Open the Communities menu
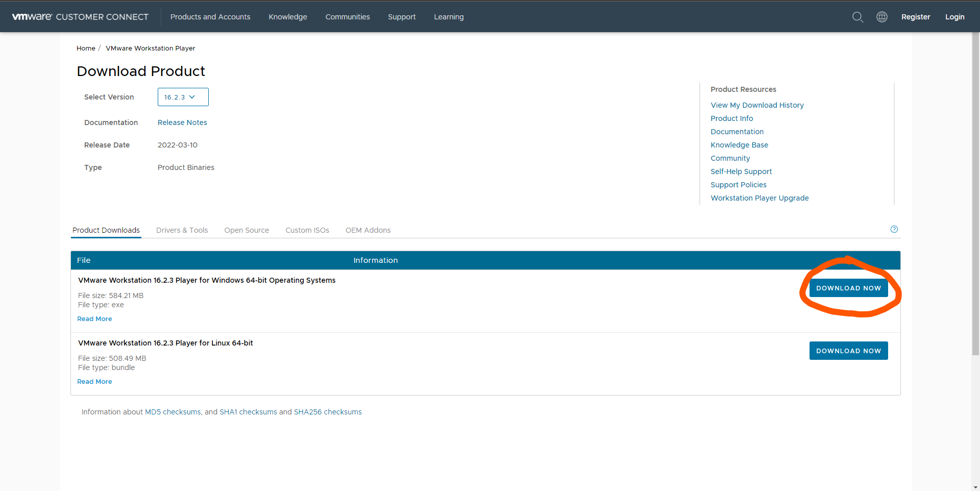The height and width of the screenshot is (491, 980). 348,17
